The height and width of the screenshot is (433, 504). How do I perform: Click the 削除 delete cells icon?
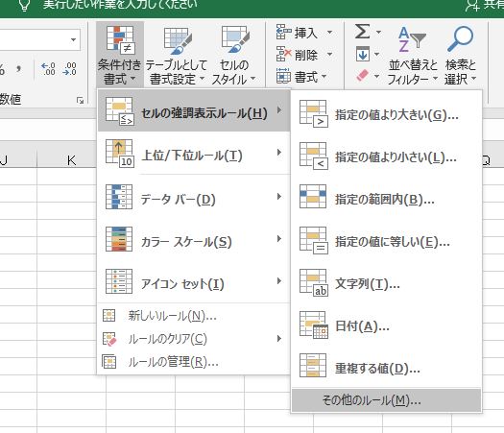click(284, 54)
